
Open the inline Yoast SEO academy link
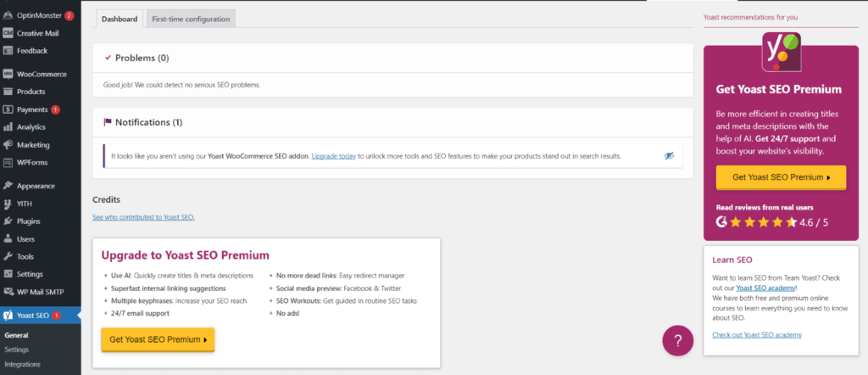(x=765, y=288)
